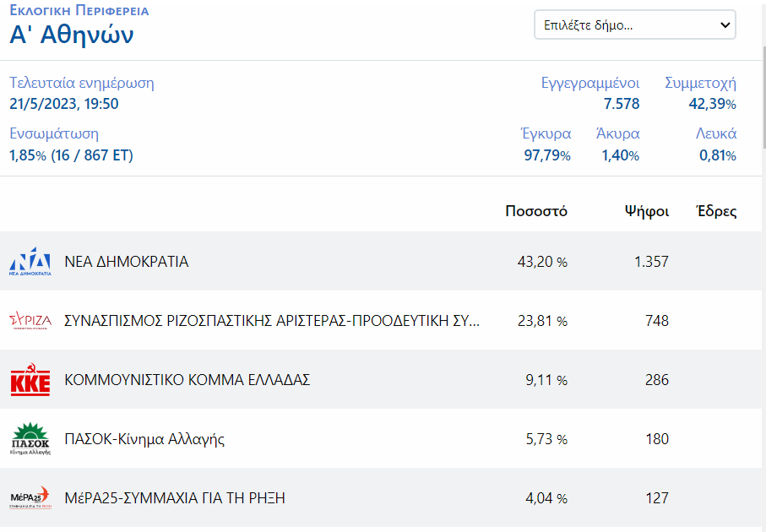766x532 pixels.
Task: Select the ΣΥΝΑΣΠΙΣΜΟΣ ΡΙΖΟΣΠΑΣΤΙΚΗΣ ΑΡΙΣΤΕΡΑΣ party name
Action: tap(272, 321)
